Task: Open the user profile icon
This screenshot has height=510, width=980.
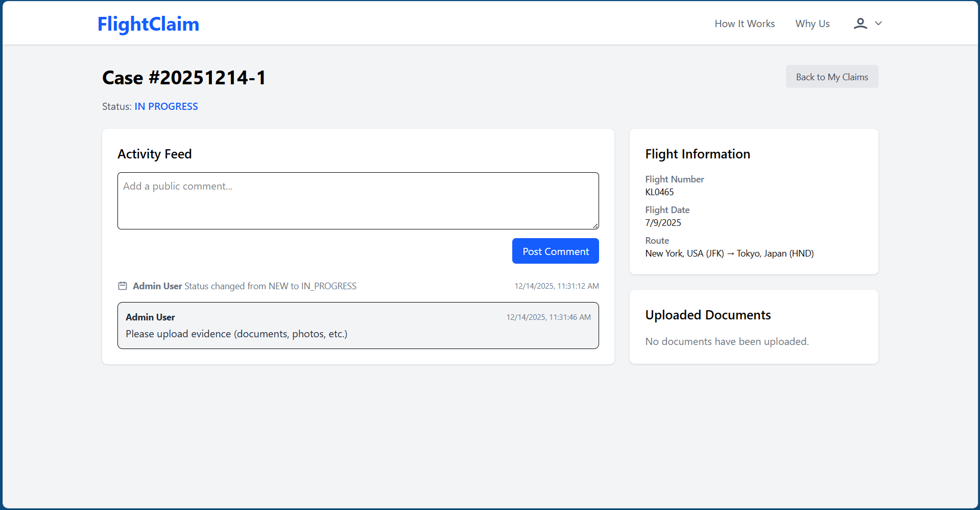Action: (x=861, y=23)
